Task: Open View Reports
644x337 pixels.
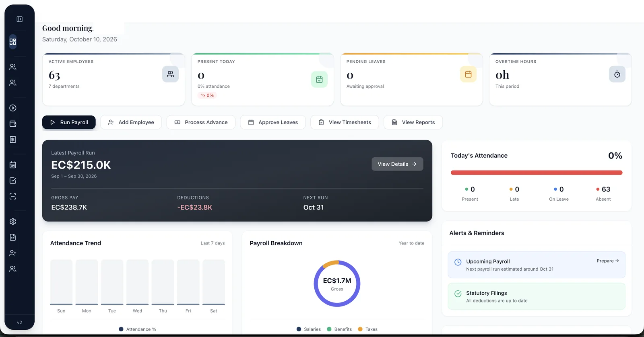Action: (413, 122)
